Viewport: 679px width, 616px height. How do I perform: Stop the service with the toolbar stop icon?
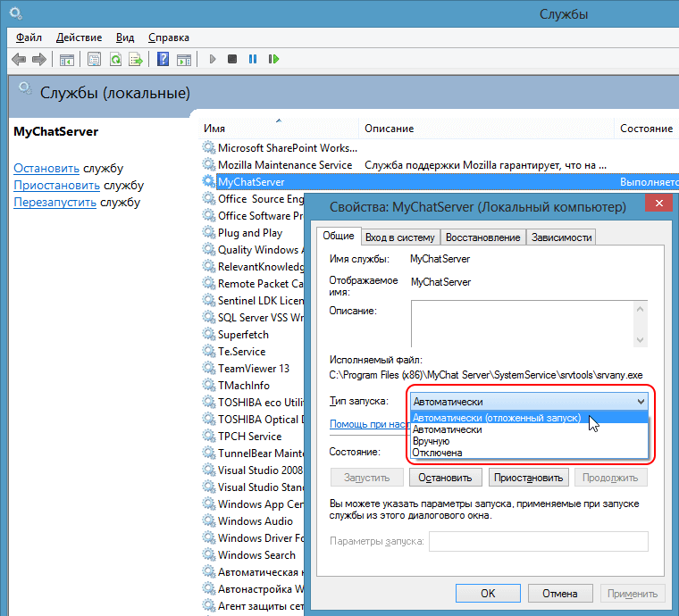pos(232,60)
